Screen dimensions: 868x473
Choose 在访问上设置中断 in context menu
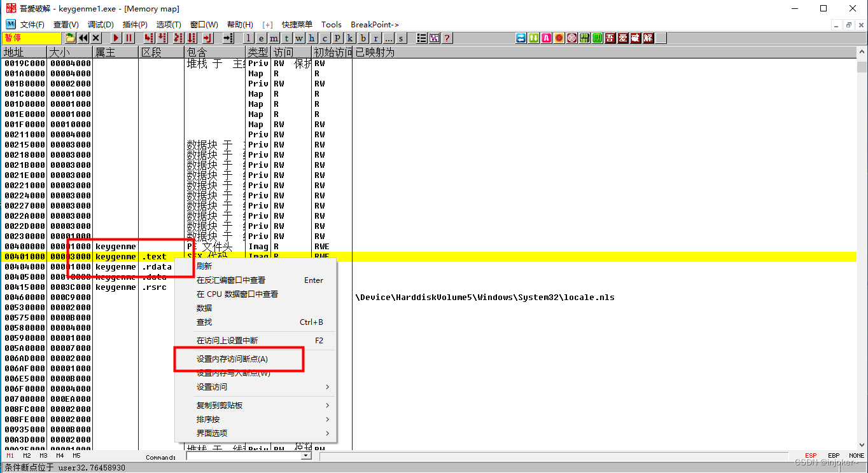point(256,341)
